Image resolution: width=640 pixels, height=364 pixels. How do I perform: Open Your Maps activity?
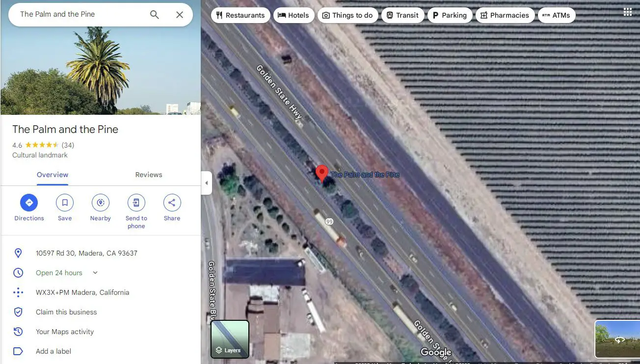click(65, 332)
